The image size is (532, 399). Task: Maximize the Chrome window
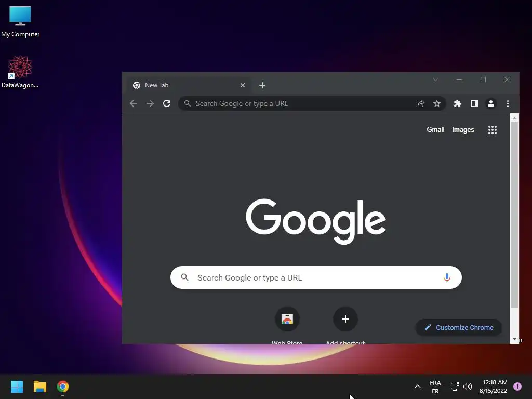pos(483,79)
